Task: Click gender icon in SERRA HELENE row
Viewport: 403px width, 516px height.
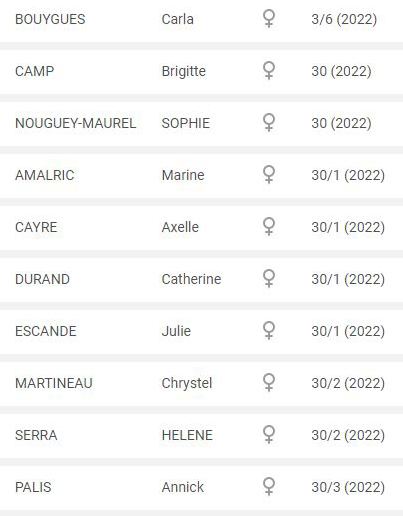Action: [269, 434]
